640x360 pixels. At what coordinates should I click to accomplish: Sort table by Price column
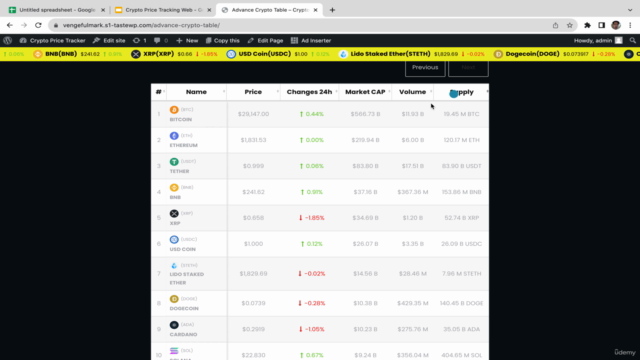[253, 92]
